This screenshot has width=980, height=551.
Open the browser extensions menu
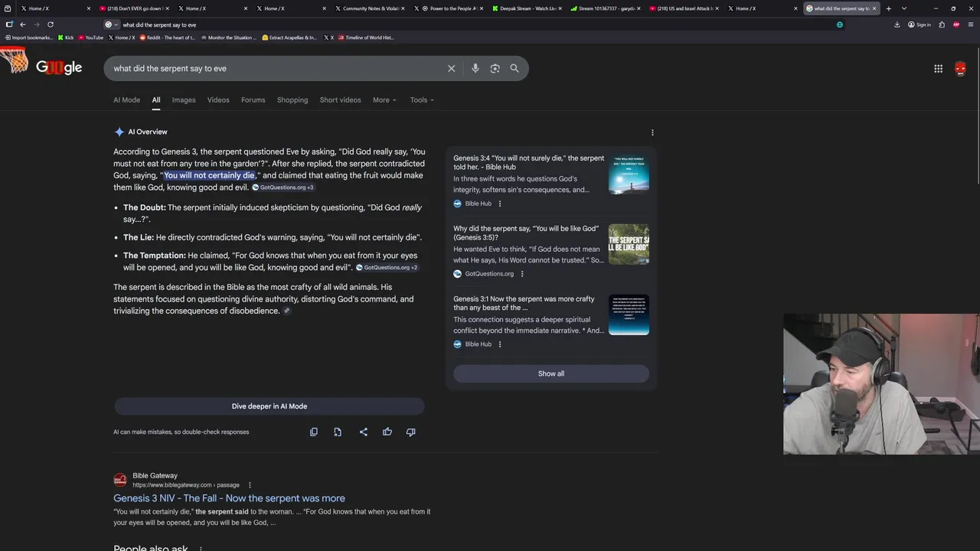coord(942,24)
